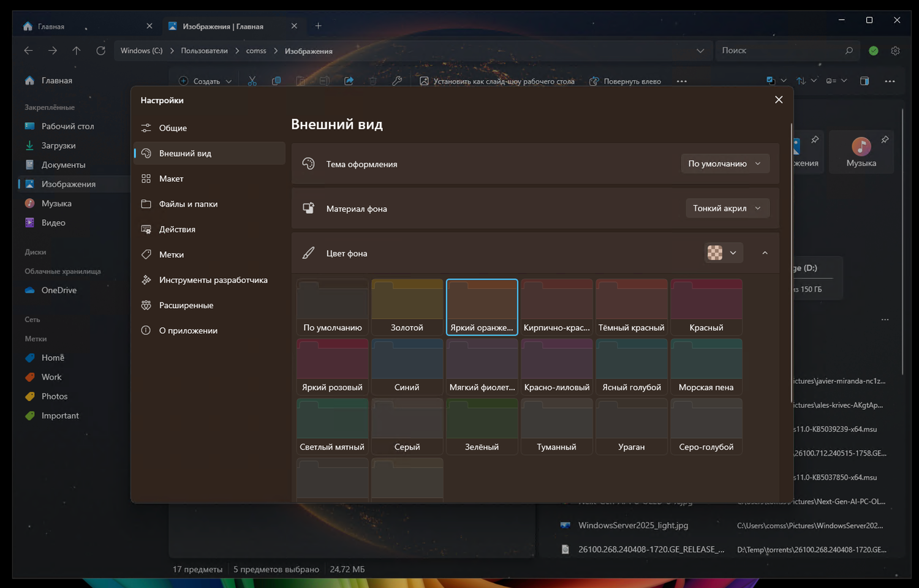Go back using the navigation back arrow
919x588 pixels.
coord(28,51)
